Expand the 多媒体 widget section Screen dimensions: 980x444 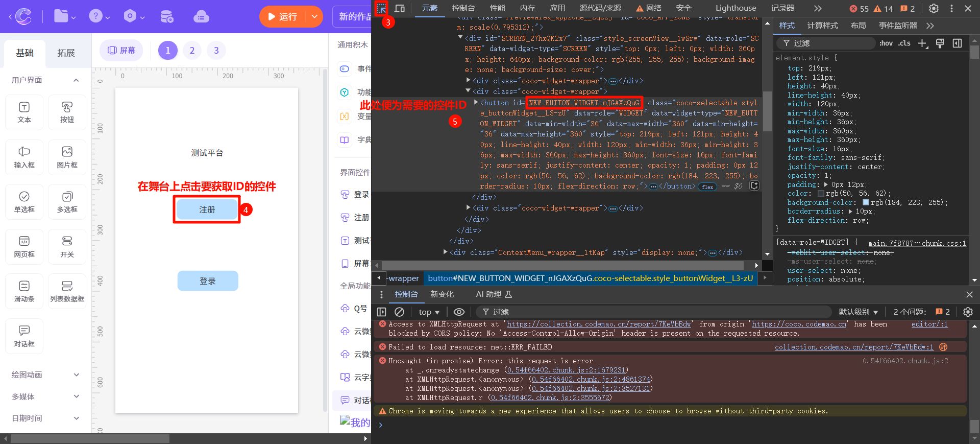77,396
